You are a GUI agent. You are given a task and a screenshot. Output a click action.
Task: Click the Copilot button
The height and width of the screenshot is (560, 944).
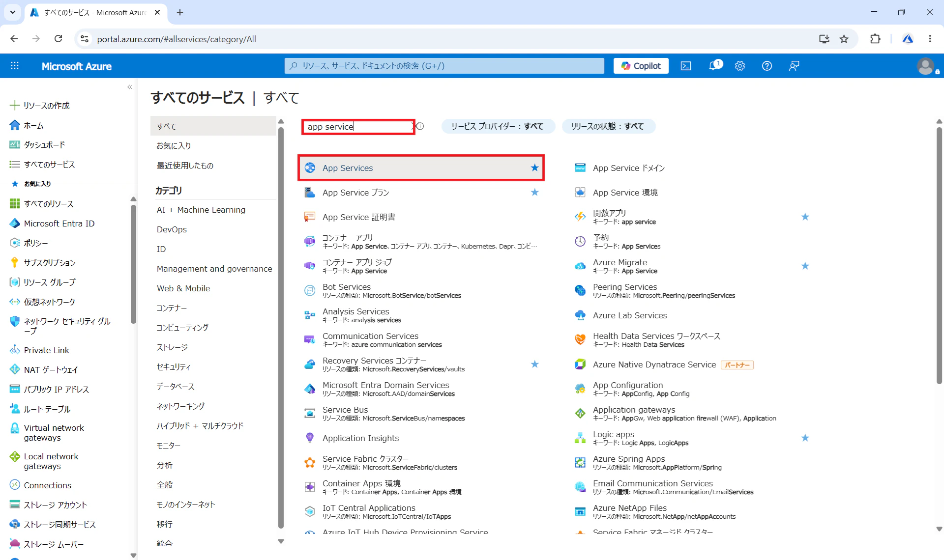click(x=641, y=66)
